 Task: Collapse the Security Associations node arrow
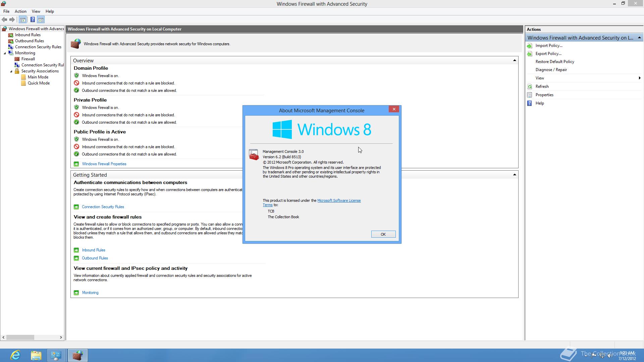coord(11,71)
